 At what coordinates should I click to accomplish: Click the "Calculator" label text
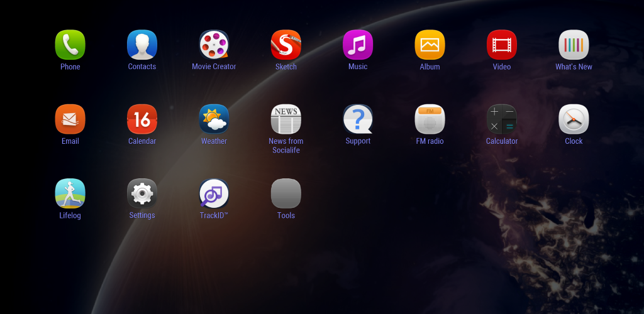[501, 141]
